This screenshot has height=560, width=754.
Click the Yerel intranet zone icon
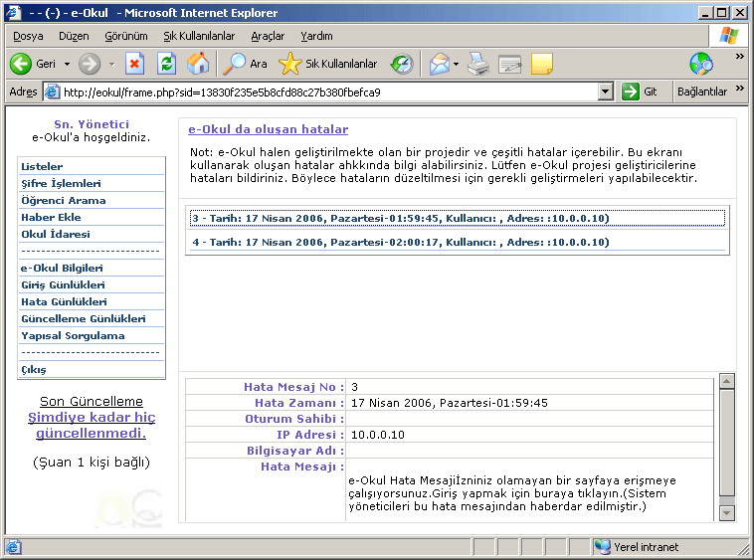pyautogui.click(x=602, y=547)
